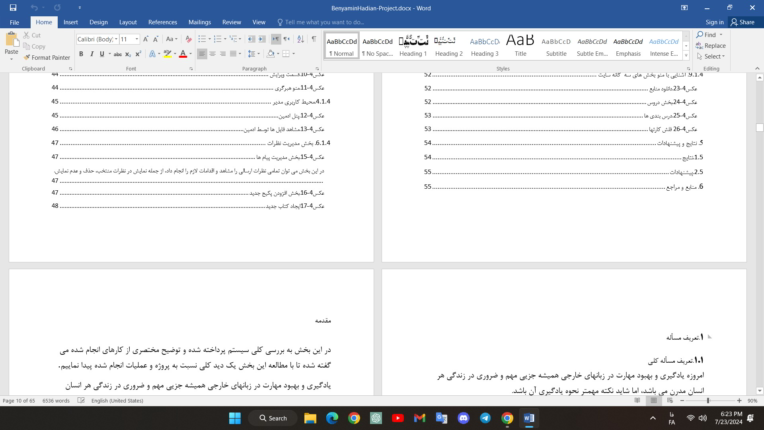
Task: Click the Replace button
Action: tap(711, 46)
